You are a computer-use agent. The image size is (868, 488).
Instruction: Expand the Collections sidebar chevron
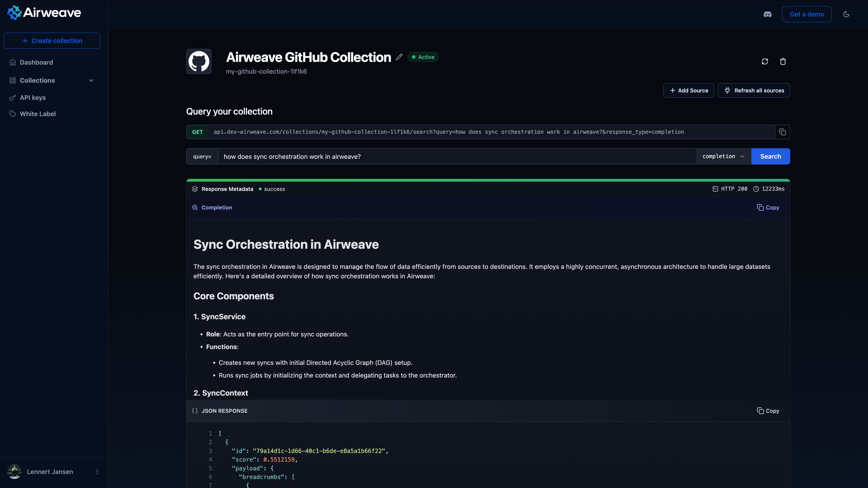click(91, 80)
